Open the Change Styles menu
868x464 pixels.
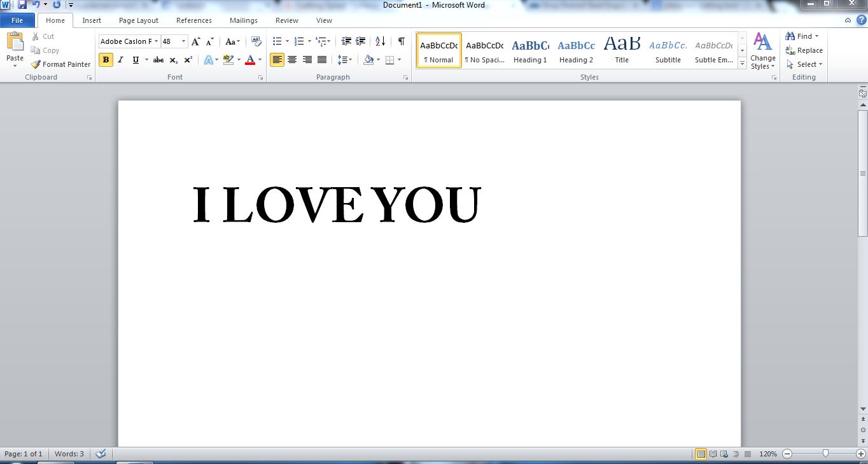[x=762, y=52]
